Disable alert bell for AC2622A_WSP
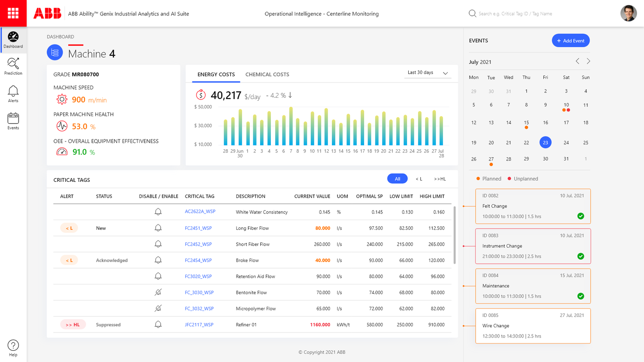 [x=158, y=212]
